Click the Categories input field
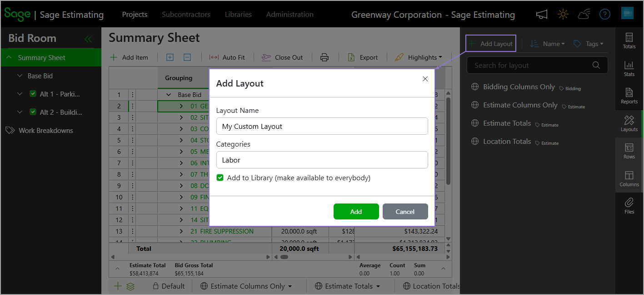644x295 pixels. pos(322,160)
